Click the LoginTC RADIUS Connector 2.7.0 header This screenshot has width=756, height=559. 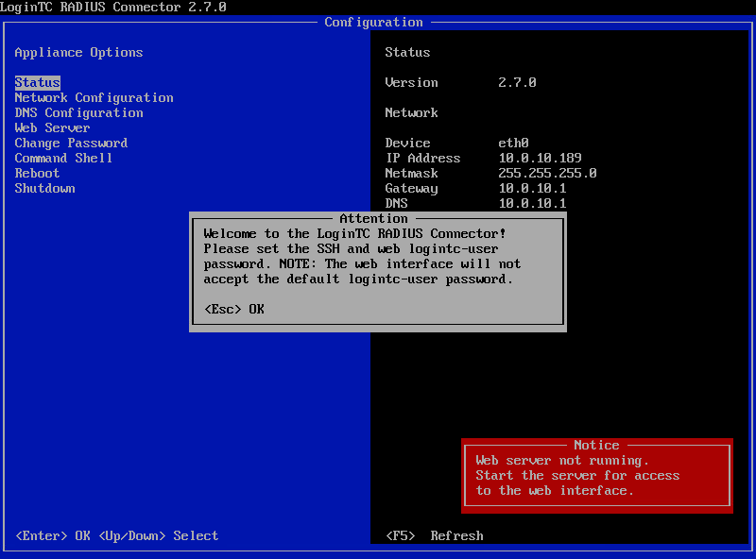tap(112, 8)
